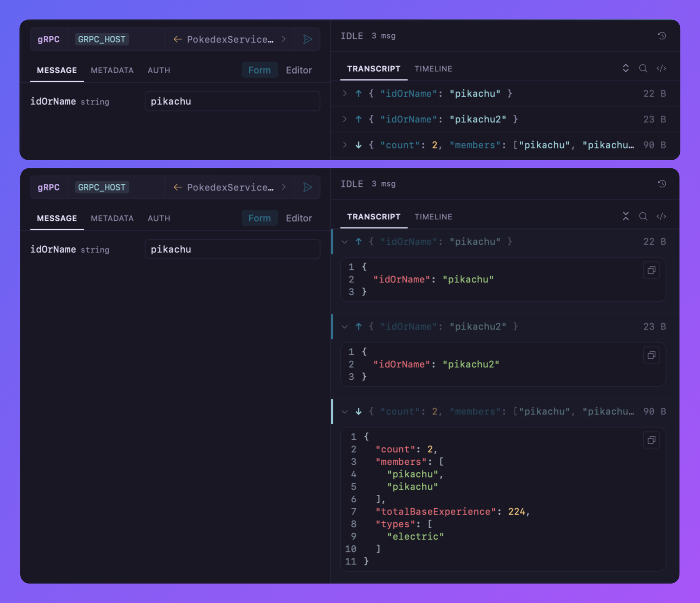Open history clock icon in top panel

point(662,36)
